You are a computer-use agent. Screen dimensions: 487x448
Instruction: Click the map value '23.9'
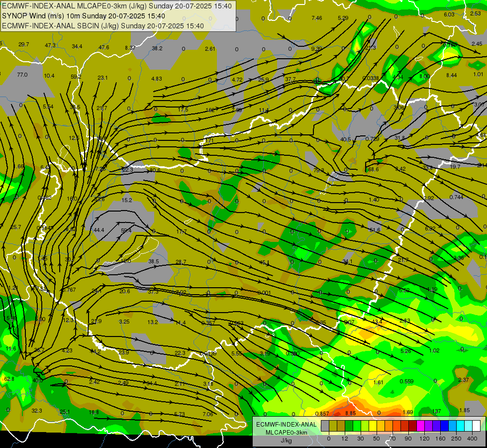click(123, 352)
